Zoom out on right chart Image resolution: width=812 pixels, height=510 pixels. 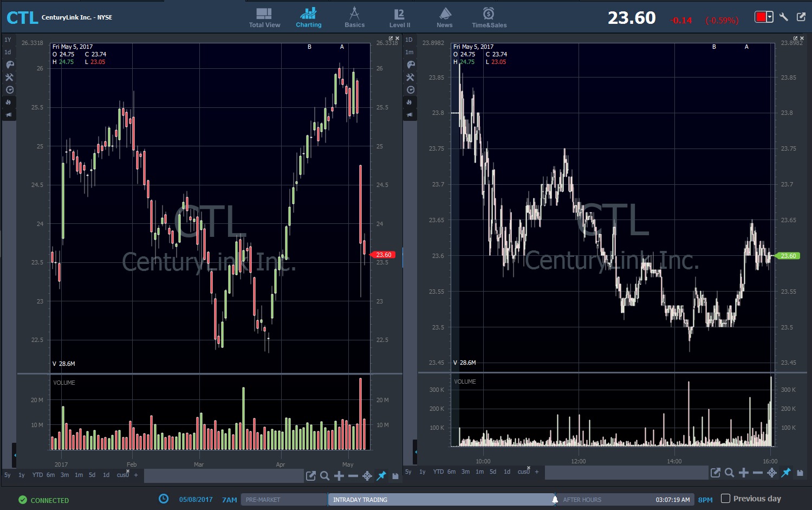click(758, 473)
